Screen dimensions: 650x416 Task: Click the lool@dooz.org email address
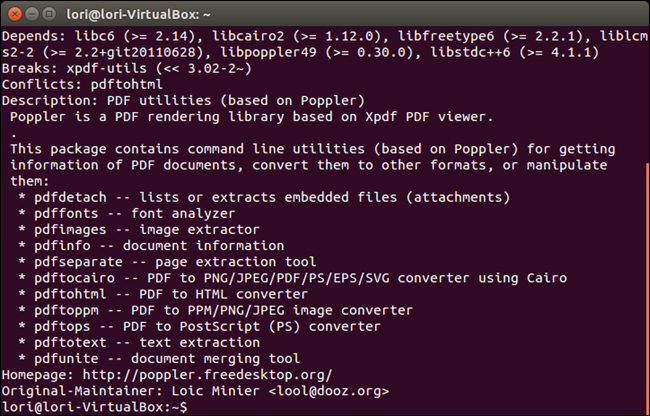tap(329, 391)
